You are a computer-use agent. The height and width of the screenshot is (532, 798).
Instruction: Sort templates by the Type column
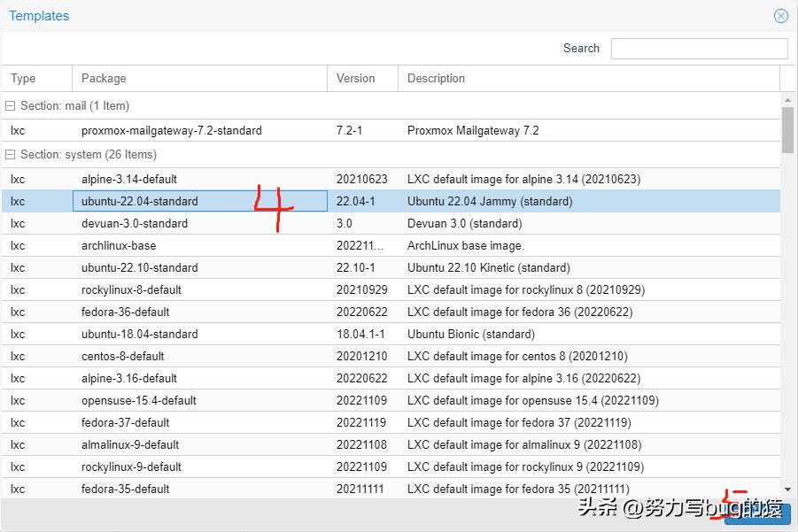coord(22,78)
